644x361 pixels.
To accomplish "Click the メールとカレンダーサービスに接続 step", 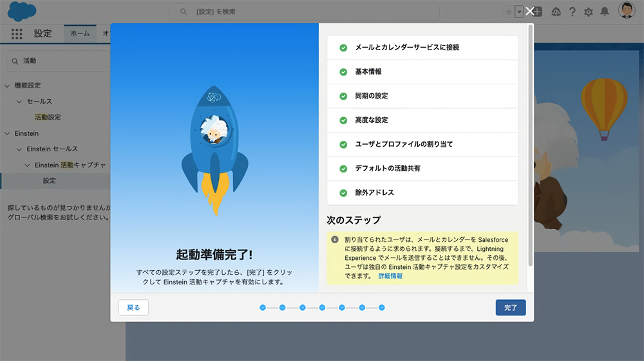I will (x=422, y=48).
